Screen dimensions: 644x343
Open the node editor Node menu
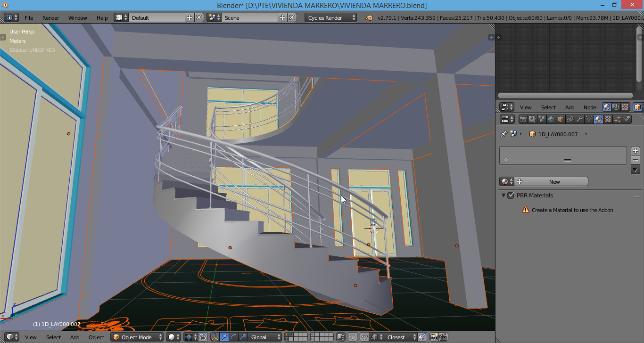point(590,107)
